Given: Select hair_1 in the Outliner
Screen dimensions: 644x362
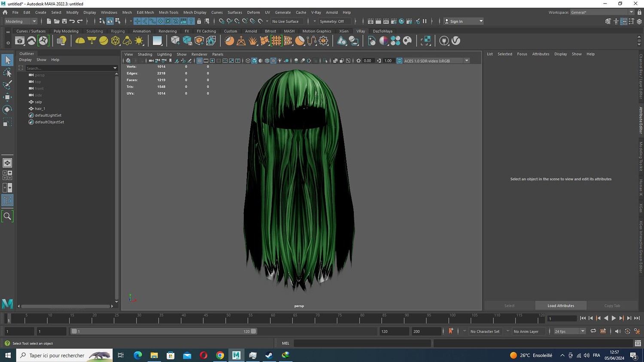Looking at the screenshot, I should pyautogui.click(x=40, y=109).
